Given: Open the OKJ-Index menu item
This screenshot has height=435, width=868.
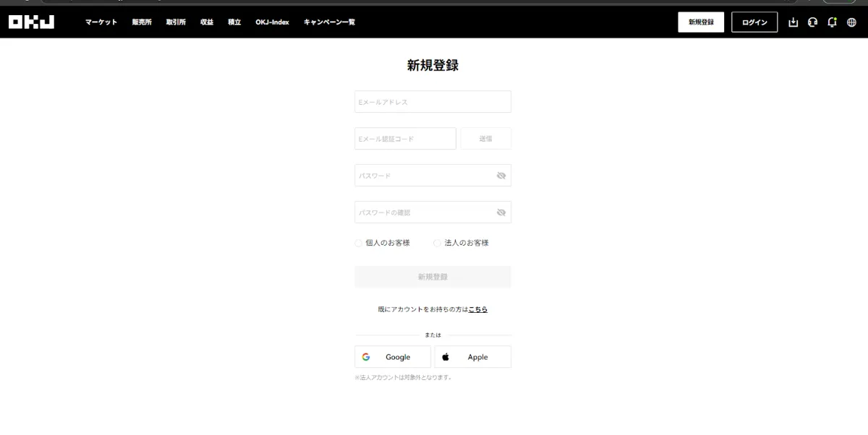Looking at the screenshot, I should click(272, 22).
